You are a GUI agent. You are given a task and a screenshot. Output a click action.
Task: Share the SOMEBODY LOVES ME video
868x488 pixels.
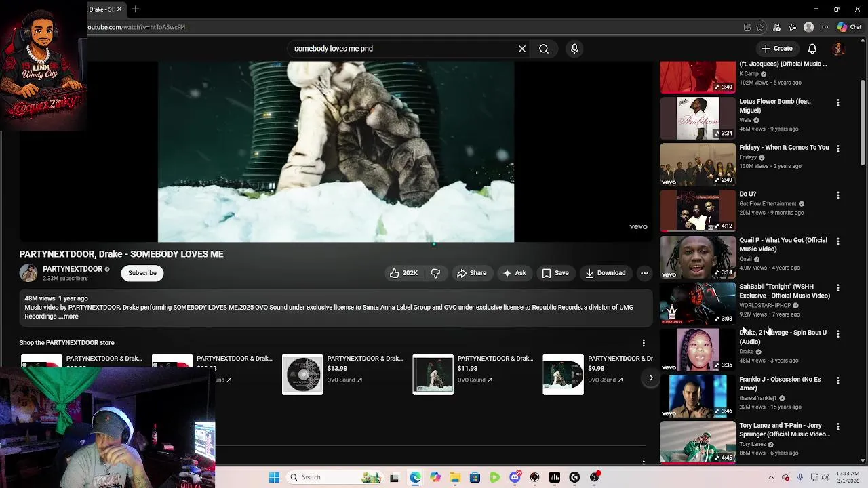click(471, 273)
